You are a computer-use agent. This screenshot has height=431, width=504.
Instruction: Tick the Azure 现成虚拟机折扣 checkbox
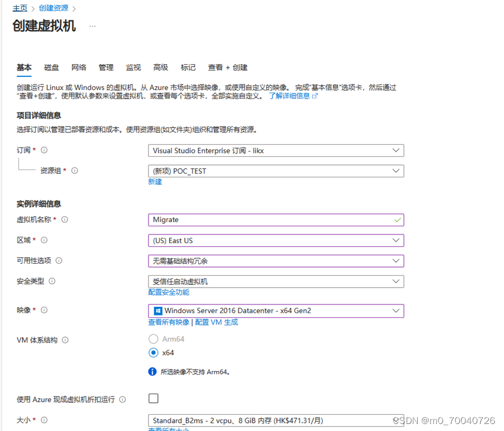pos(153,398)
